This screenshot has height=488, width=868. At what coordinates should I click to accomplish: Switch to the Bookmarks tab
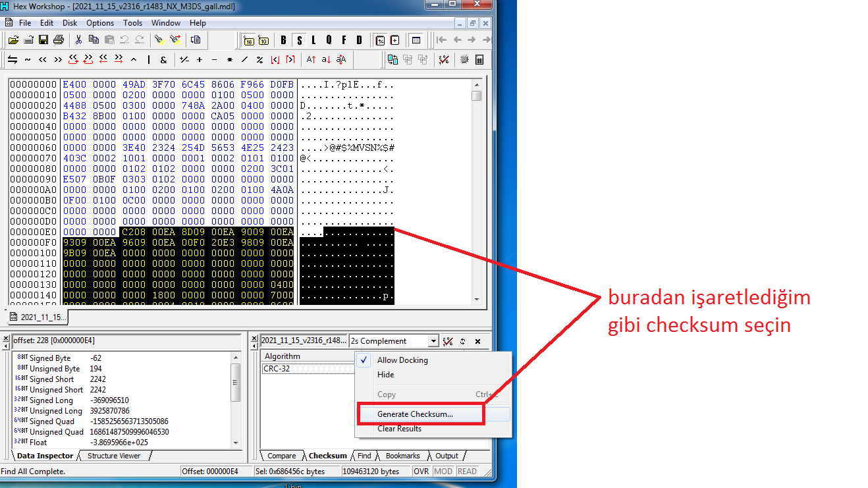402,456
